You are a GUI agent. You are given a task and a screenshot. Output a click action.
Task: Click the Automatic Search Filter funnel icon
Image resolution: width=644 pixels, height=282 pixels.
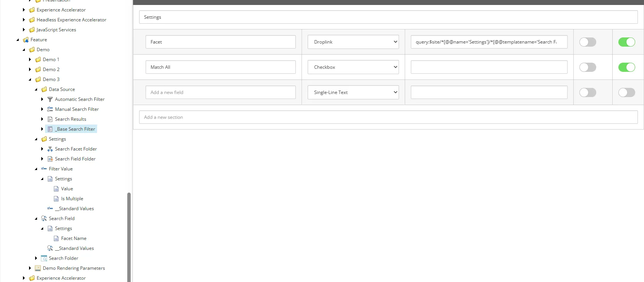pos(50,99)
